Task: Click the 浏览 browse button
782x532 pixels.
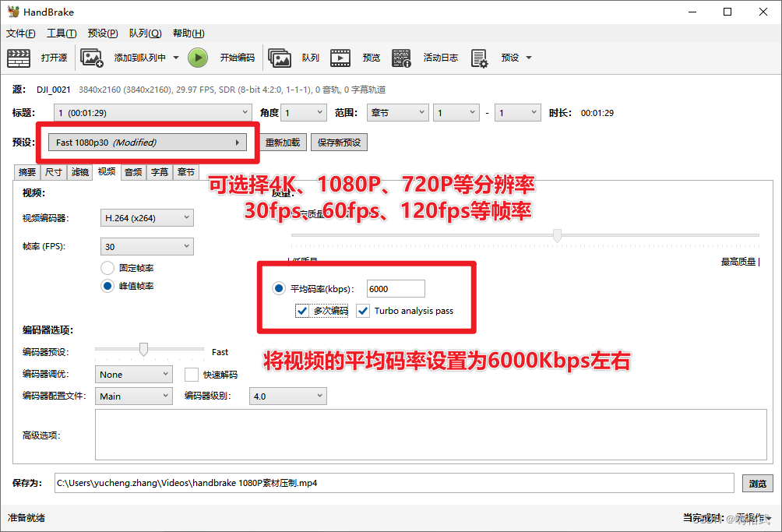Action: coord(758,483)
